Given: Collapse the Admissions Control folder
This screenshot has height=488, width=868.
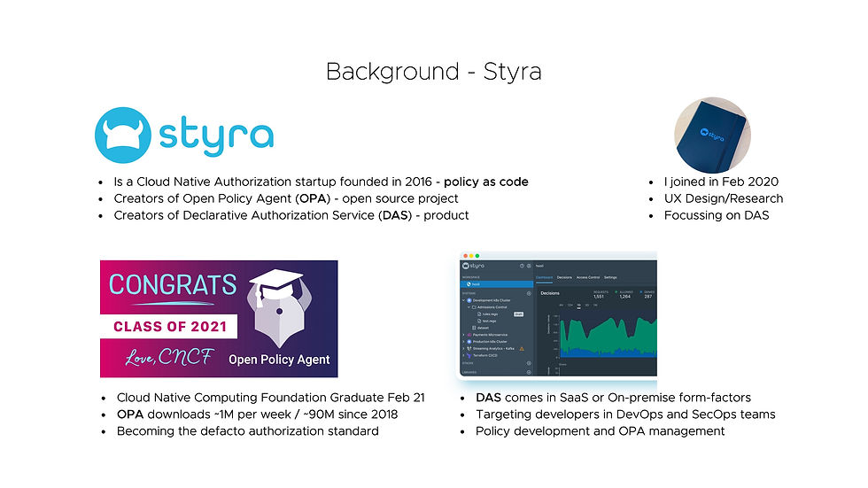Looking at the screenshot, I should coord(469,307).
